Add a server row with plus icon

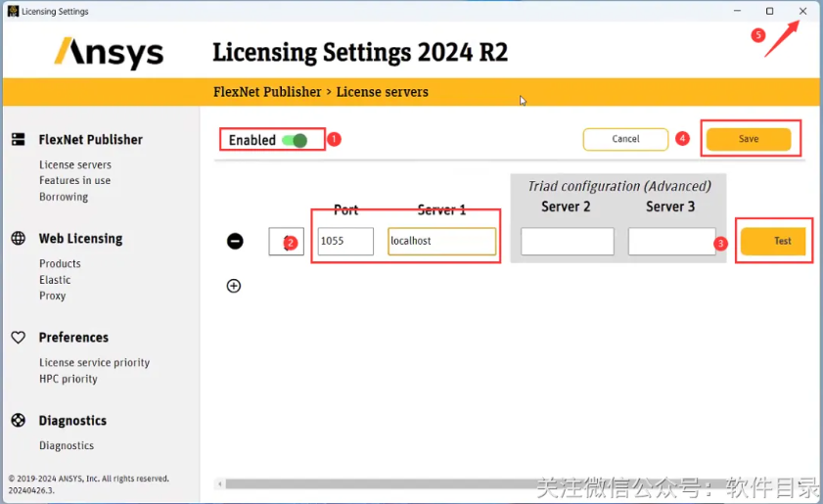tap(234, 286)
